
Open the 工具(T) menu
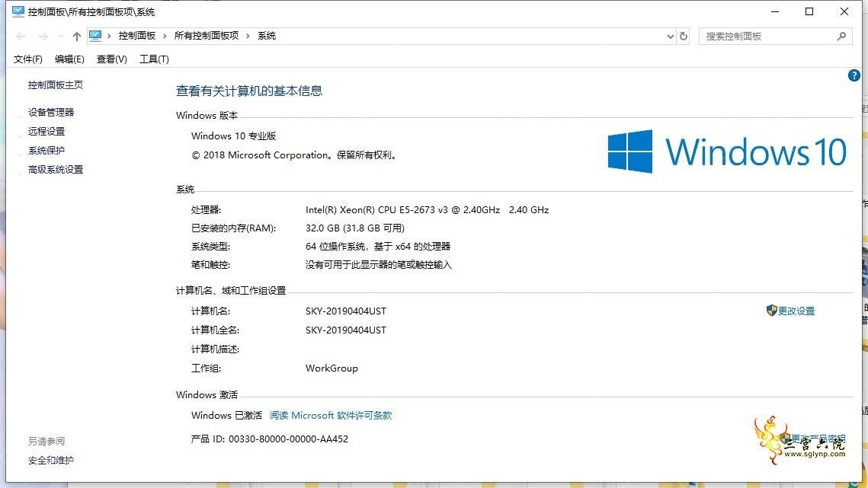[x=154, y=59]
